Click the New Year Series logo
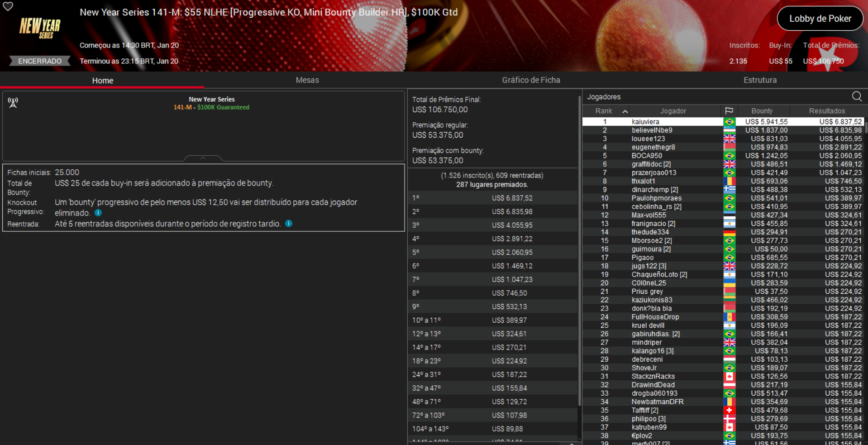868x445 pixels. [x=39, y=27]
